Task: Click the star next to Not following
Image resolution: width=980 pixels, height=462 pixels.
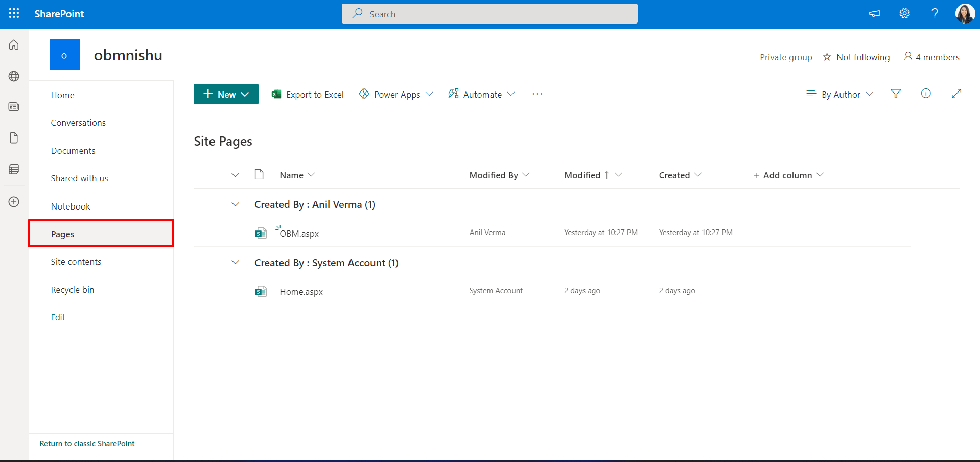Action: (x=827, y=57)
